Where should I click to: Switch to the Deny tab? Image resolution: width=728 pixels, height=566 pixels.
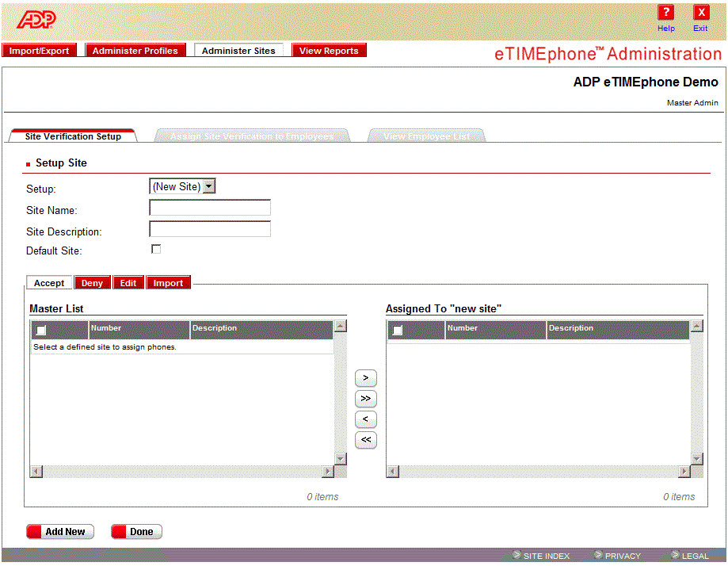[92, 282]
